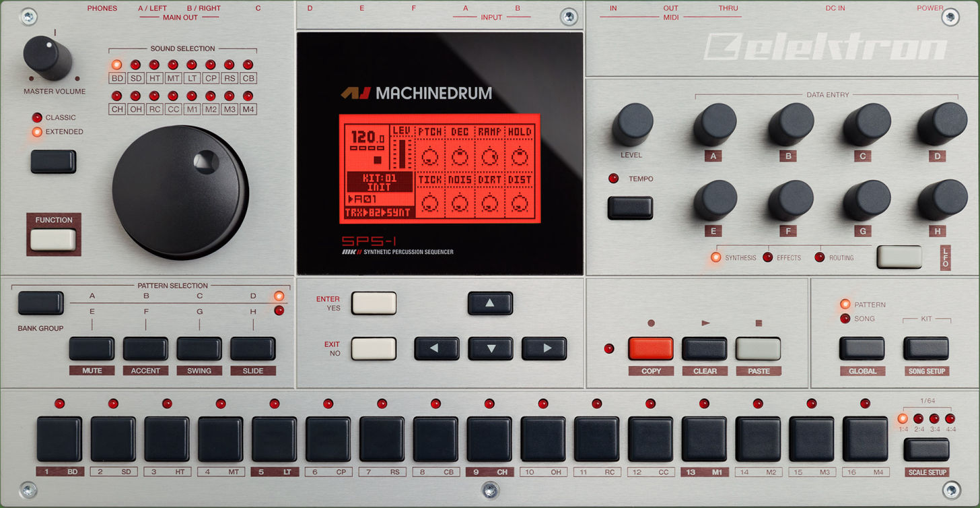
Task: Click the DIST parameter on the display
Action: [520, 196]
